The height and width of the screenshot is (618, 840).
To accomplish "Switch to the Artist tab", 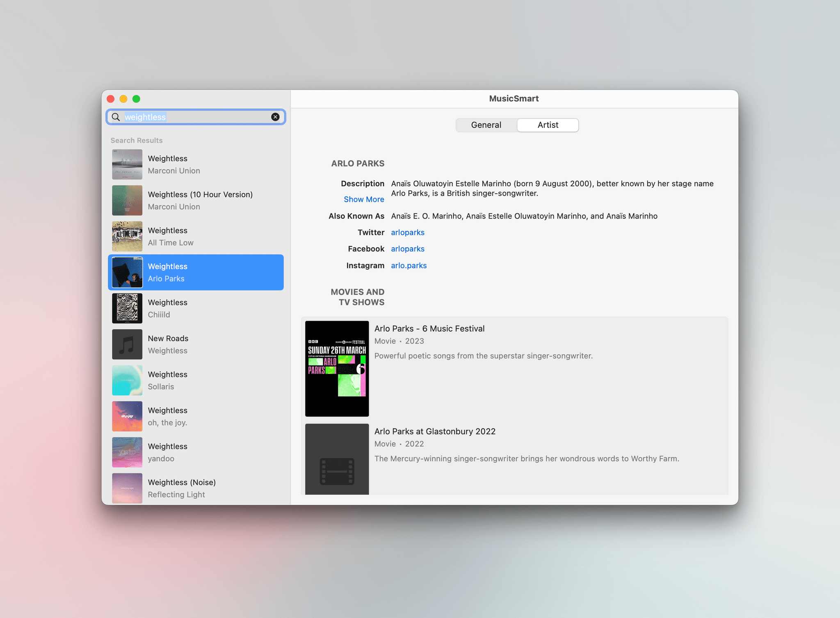I will coord(548,125).
